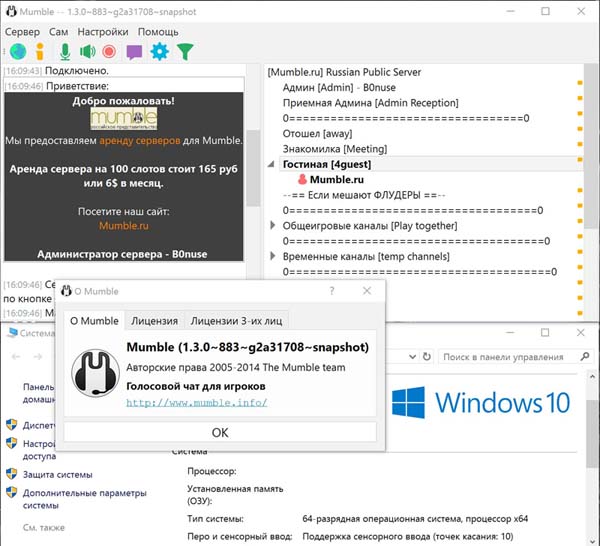The image size is (600, 546).
Task: Click the globe Connect to server icon
Action: [17, 51]
